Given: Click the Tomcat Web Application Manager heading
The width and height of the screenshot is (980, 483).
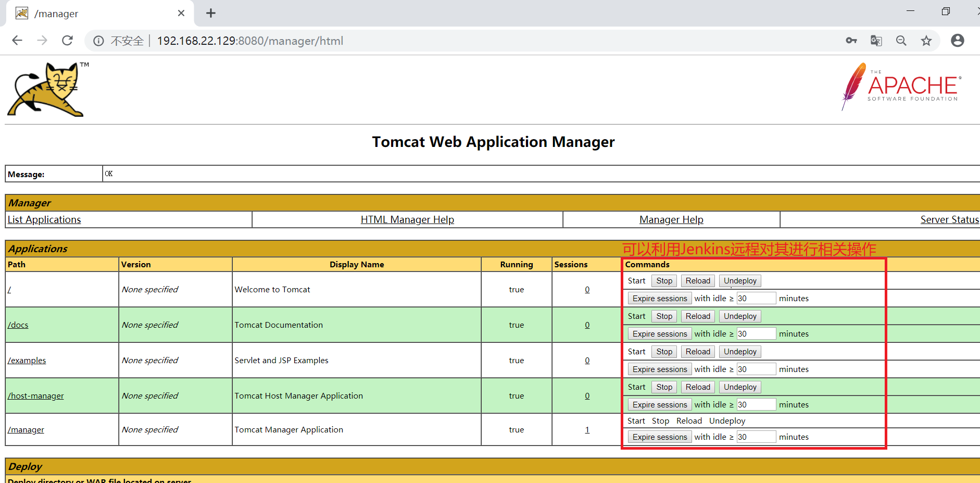Looking at the screenshot, I should (x=493, y=142).
